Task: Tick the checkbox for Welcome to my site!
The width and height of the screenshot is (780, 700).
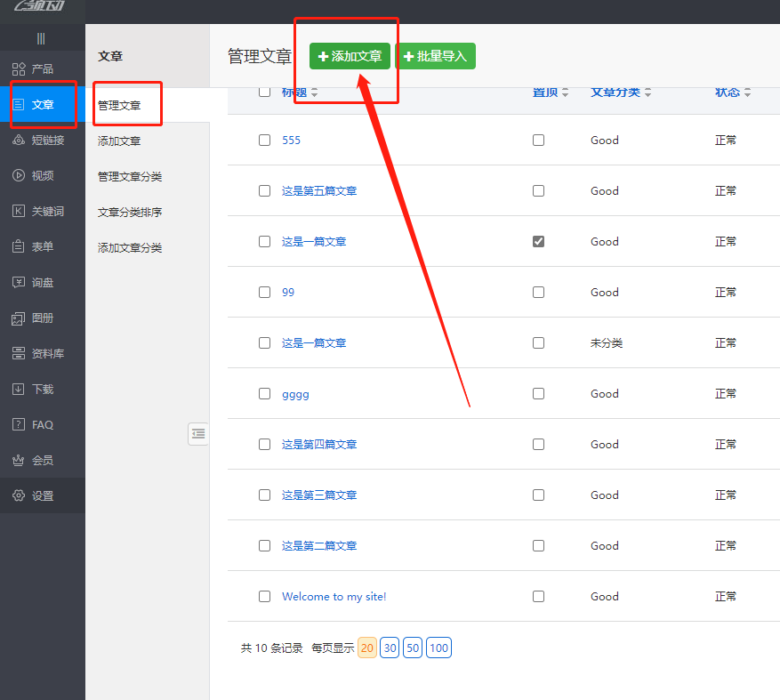Action: point(264,597)
